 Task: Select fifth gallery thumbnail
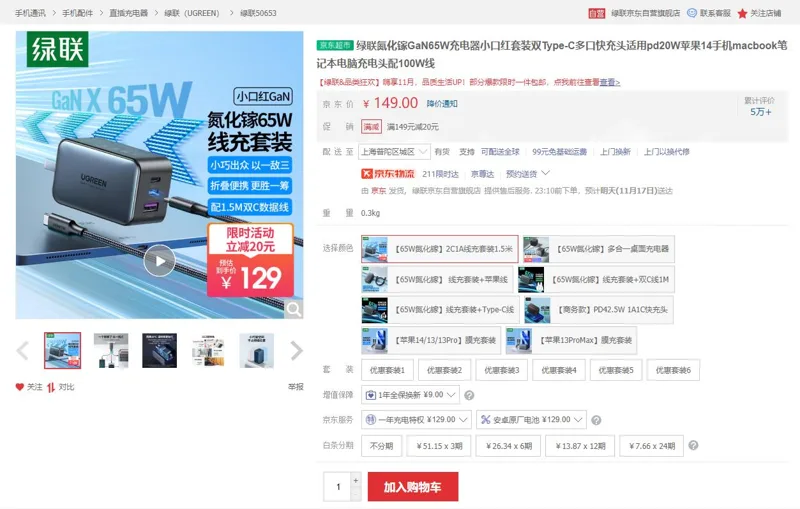tap(257, 350)
